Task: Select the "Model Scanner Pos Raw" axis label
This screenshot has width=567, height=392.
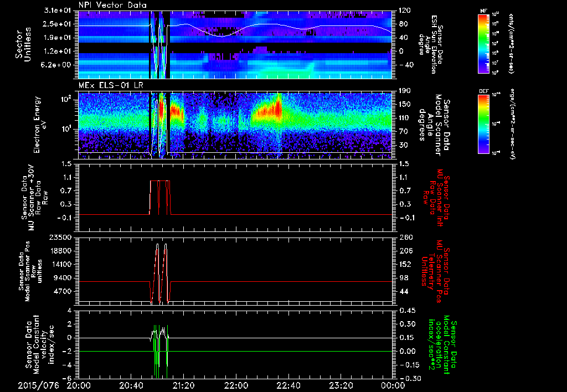Action: click(x=30, y=271)
